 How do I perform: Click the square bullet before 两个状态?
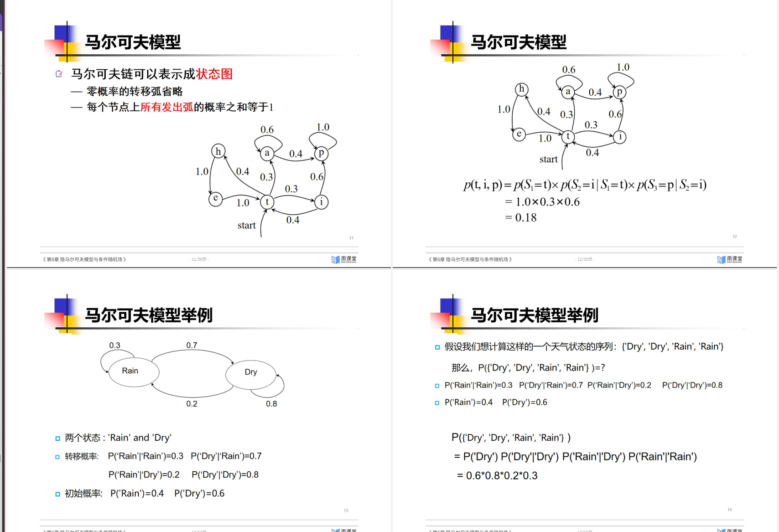click(x=57, y=439)
